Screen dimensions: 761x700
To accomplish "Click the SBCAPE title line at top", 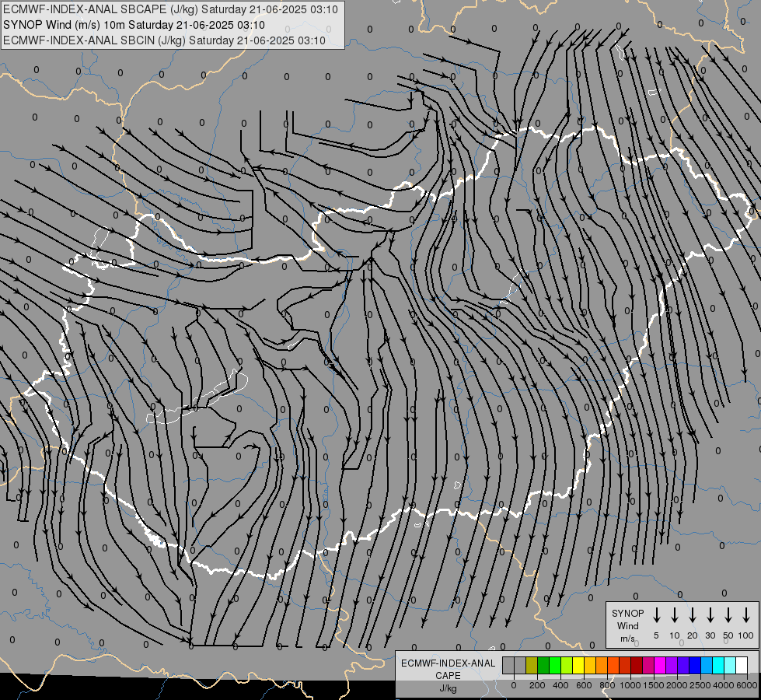I will [x=170, y=9].
